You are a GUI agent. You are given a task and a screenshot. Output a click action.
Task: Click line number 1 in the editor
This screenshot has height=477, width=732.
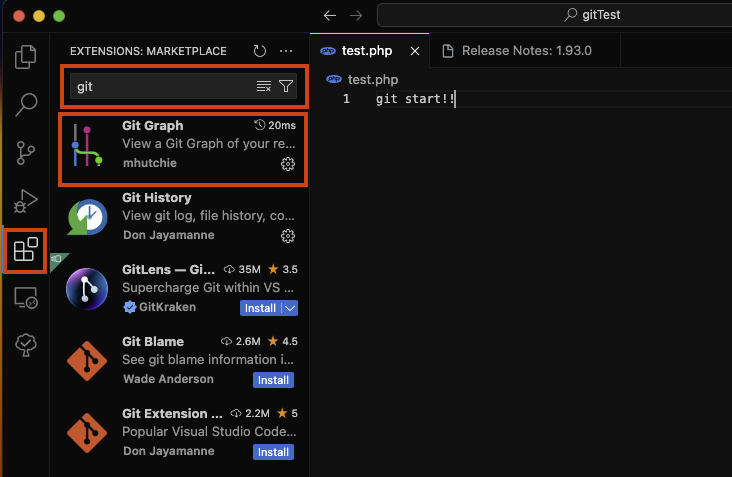point(346,99)
